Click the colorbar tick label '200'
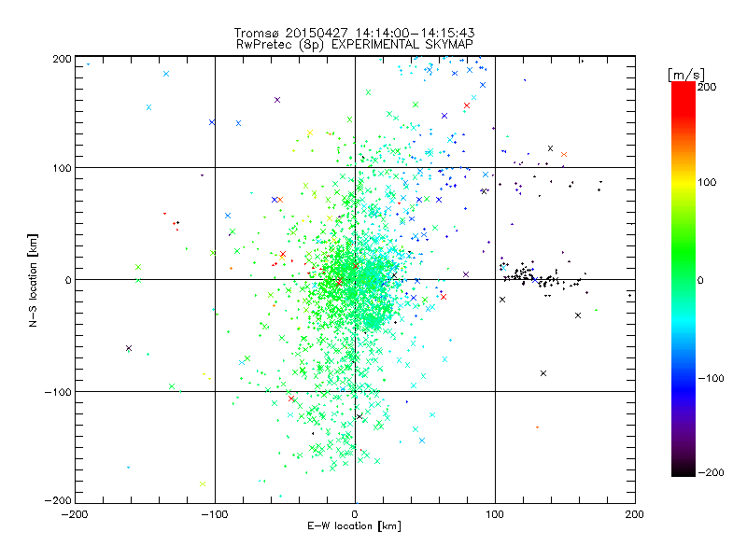747x560 pixels. (707, 87)
